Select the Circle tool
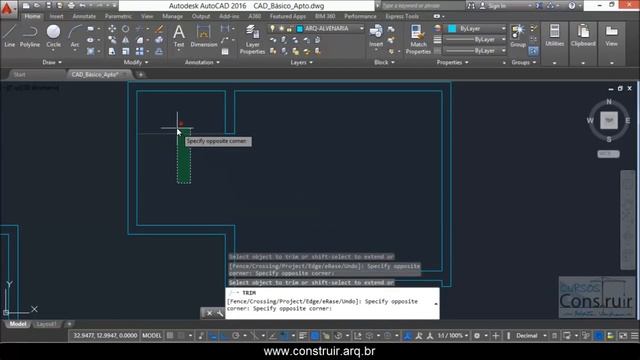This screenshot has height=360, width=640. [x=53, y=36]
